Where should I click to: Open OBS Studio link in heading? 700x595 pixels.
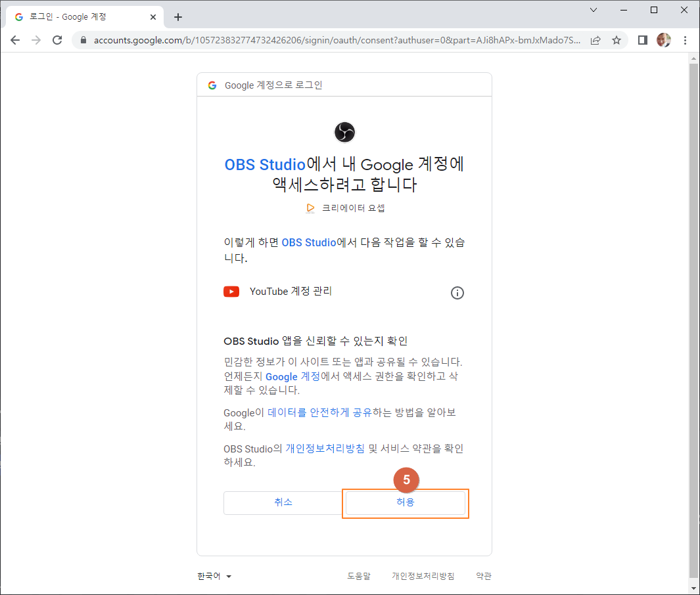tap(265, 165)
